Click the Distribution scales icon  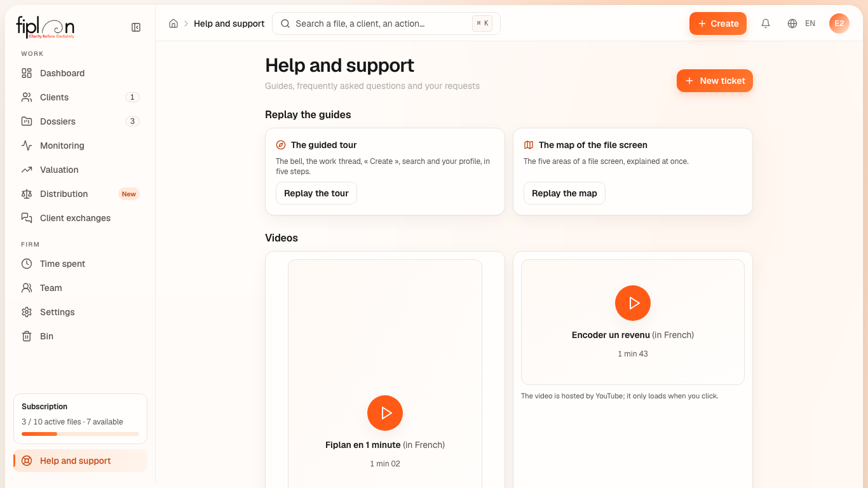(27, 194)
